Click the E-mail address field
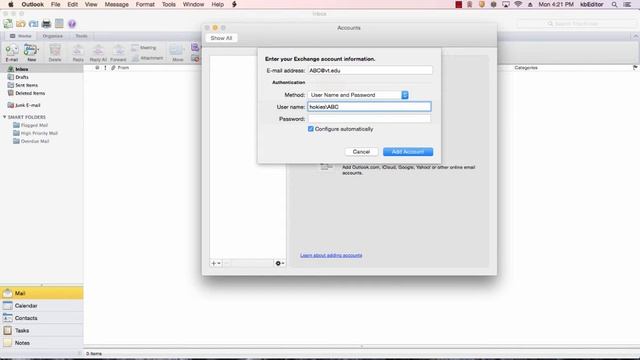The width and height of the screenshot is (640, 360). (x=370, y=71)
